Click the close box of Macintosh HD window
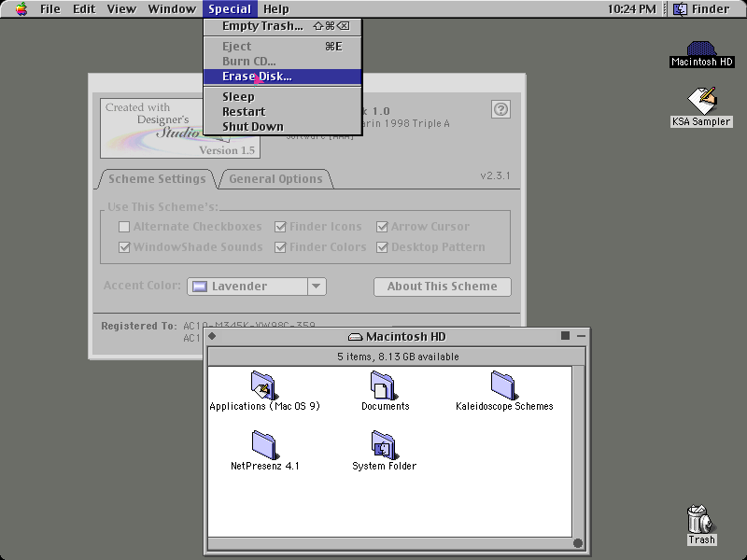 (x=213, y=336)
